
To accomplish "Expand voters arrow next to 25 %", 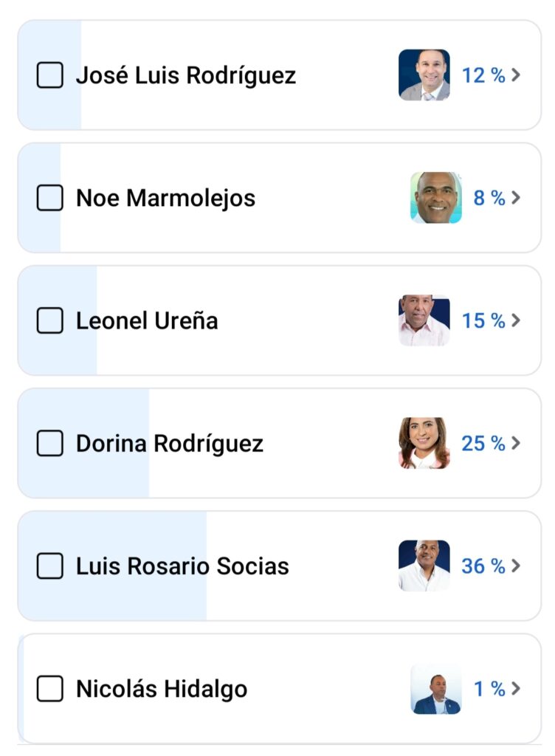I will pyautogui.click(x=516, y=443).
